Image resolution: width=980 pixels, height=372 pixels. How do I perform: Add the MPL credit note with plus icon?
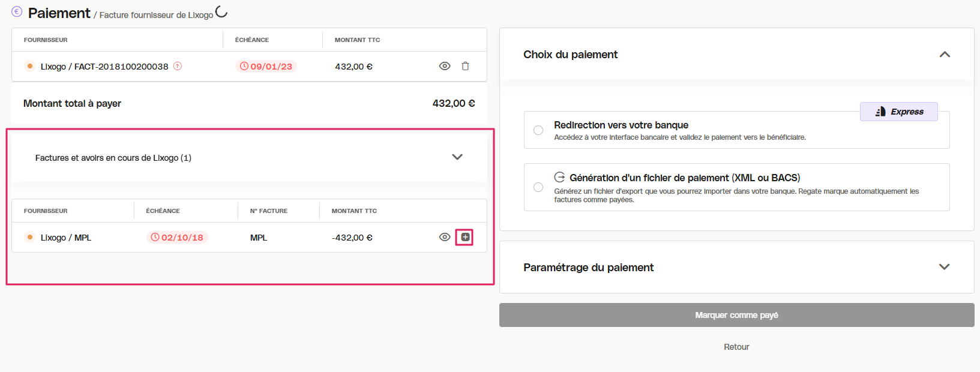click(x=465, y=237)
